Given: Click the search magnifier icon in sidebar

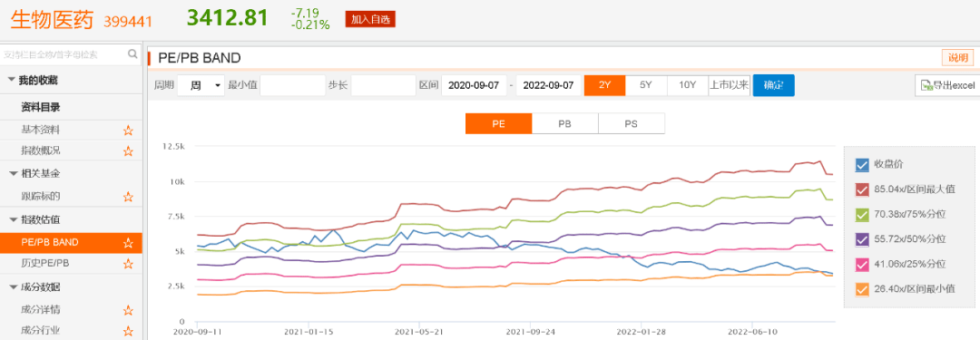Looking at the screenshot, I should coord(132,53).
